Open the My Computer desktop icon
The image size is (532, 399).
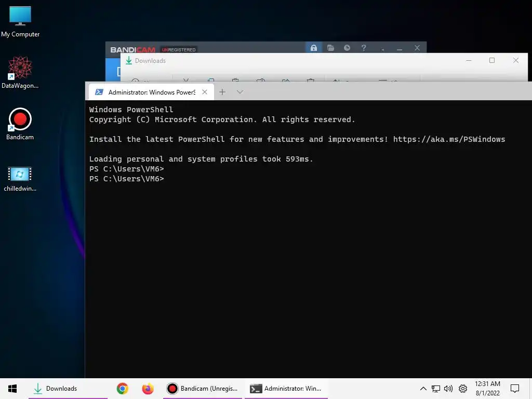click(x=20, y=22)
